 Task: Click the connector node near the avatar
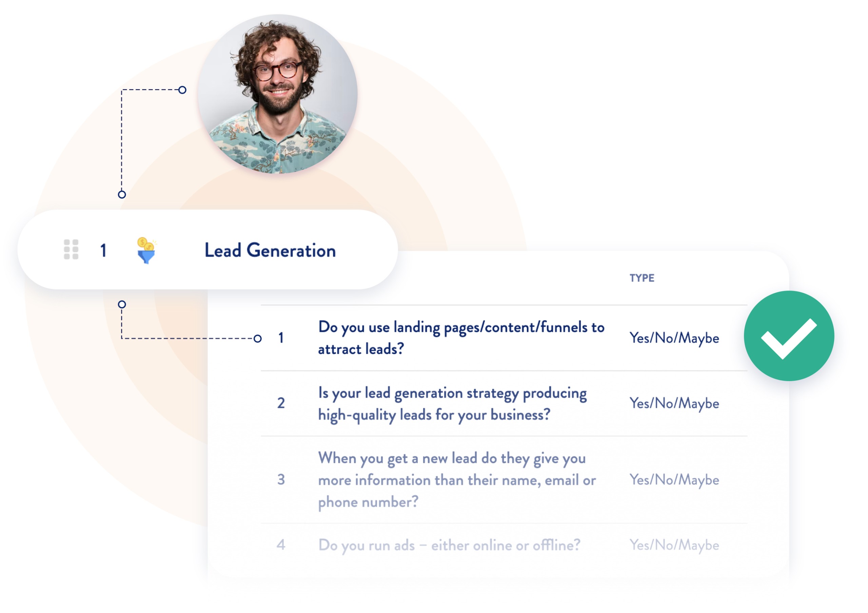(x=183, y=90)
